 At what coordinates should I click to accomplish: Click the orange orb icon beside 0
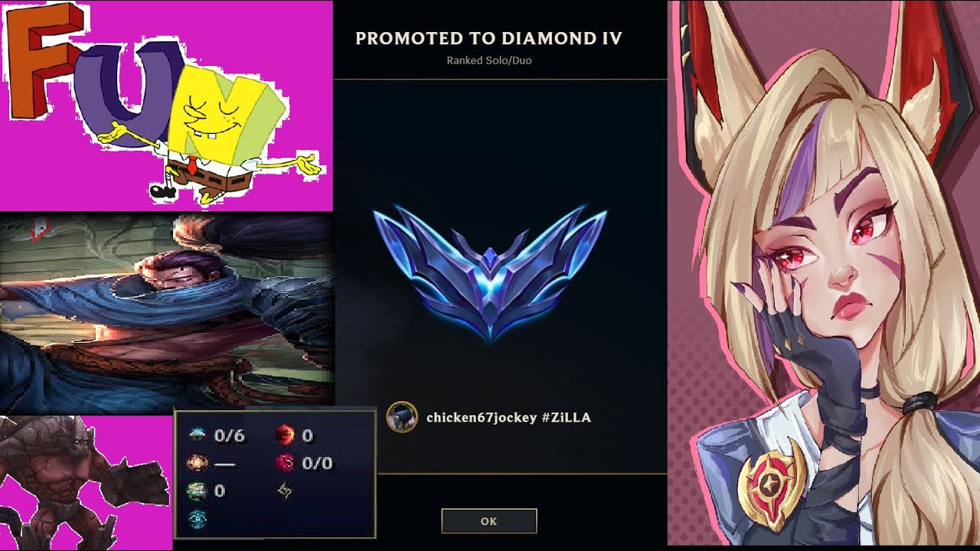point(285,435)
